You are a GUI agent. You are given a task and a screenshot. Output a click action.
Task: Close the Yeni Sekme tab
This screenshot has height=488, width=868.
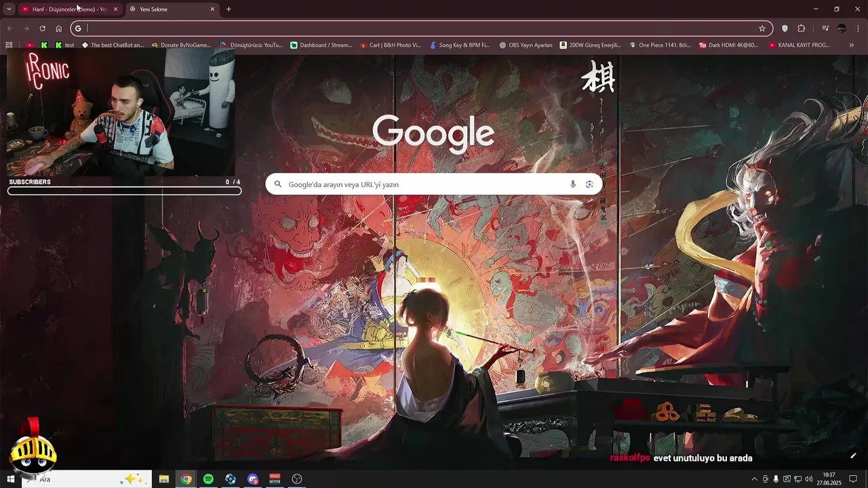tap(212, 9)
